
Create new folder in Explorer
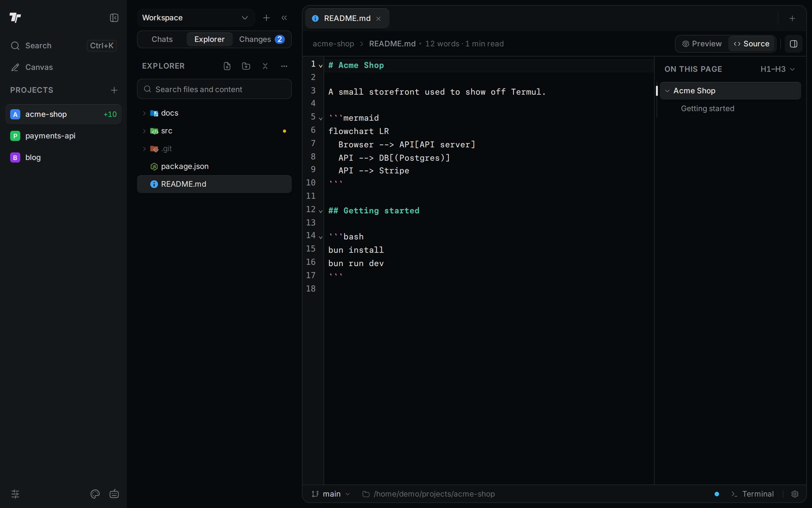[246, 66]
